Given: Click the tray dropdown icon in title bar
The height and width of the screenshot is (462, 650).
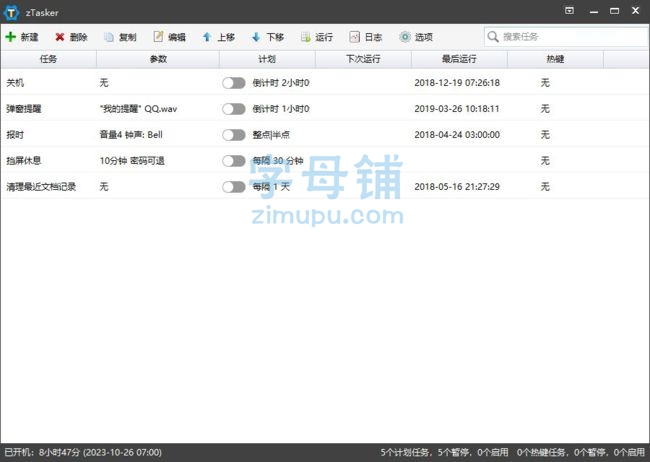Looking at the screenshot, I should (x=570, y=11).
